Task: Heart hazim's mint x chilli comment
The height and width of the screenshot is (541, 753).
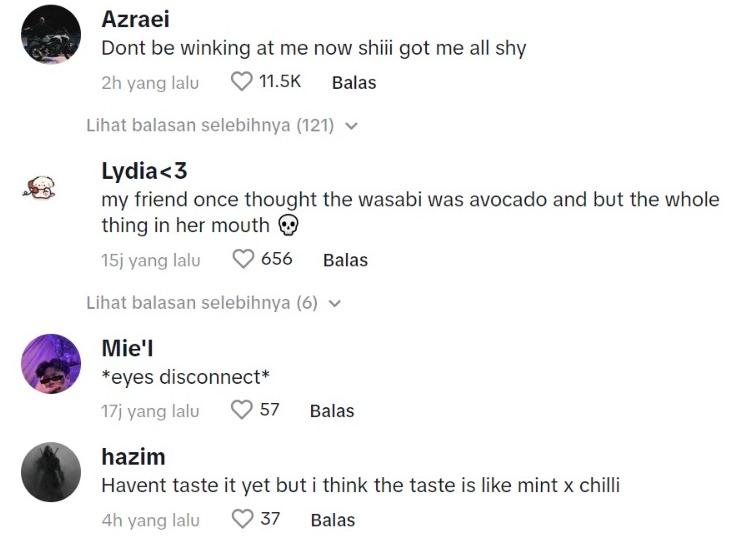Action: click(x=242, y=519)
